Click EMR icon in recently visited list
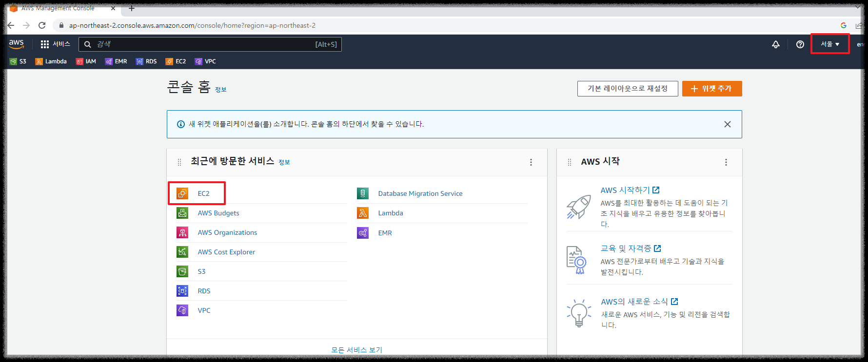The height and width of the screenshot is (362, 868). [x=363, y=233]
